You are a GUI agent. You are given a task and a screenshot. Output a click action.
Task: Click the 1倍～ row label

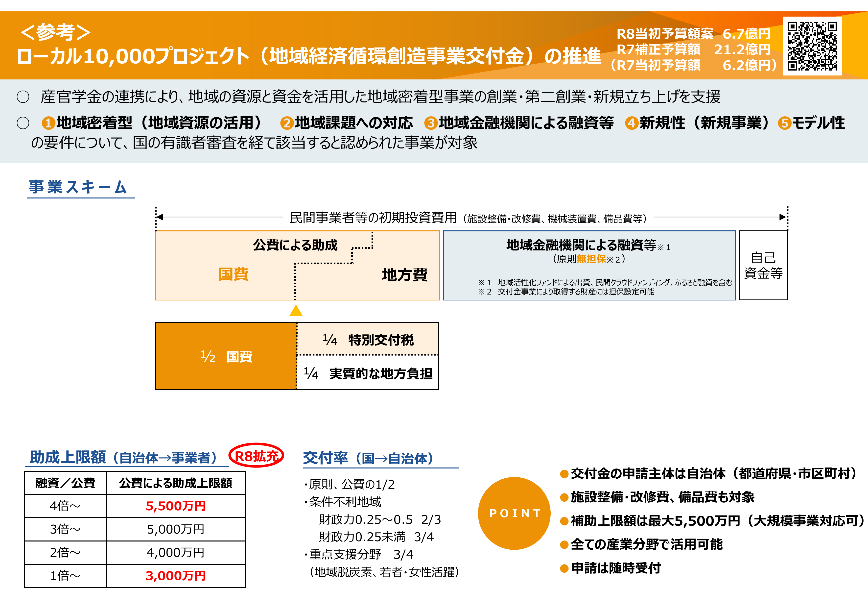[65, 576]
